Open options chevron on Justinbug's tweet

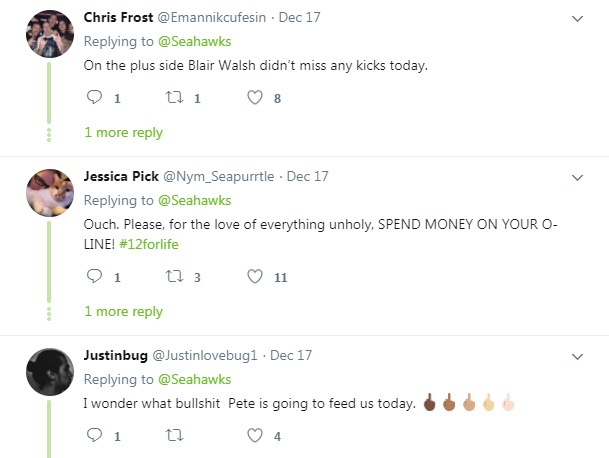577,356
